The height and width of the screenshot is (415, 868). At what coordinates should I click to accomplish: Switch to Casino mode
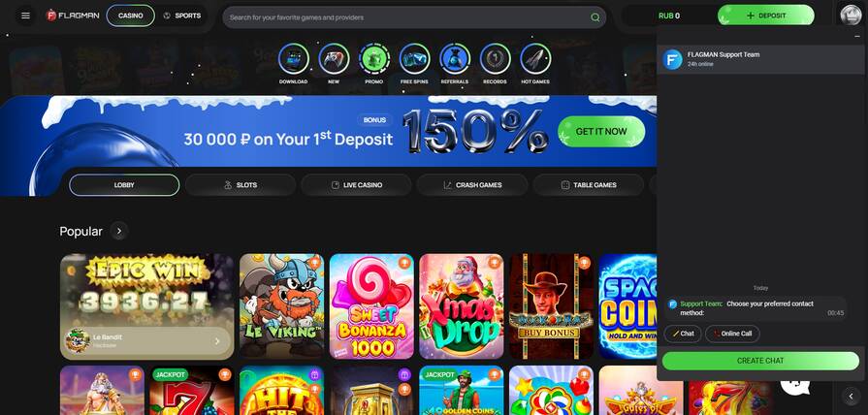coord(131,16)
